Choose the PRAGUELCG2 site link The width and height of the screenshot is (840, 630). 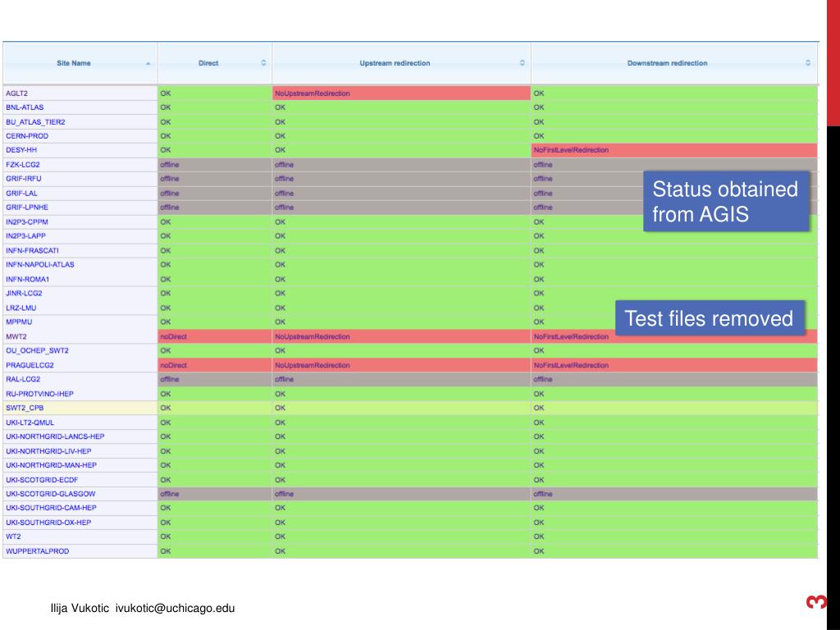pos(30,365)
